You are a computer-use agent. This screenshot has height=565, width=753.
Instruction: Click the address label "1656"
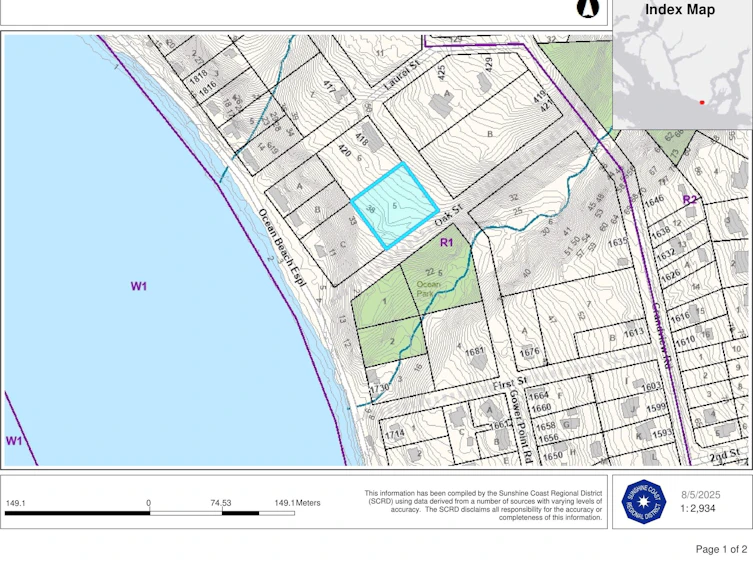[548, 438]
